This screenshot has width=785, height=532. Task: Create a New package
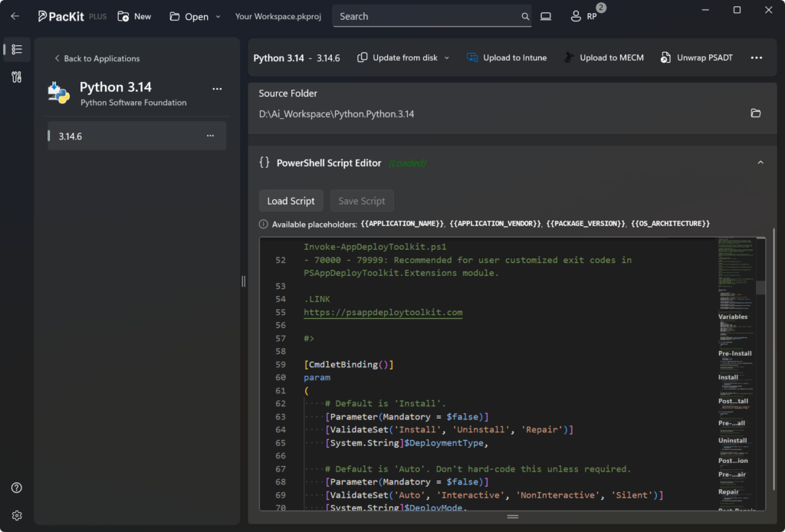pos(134,17)
